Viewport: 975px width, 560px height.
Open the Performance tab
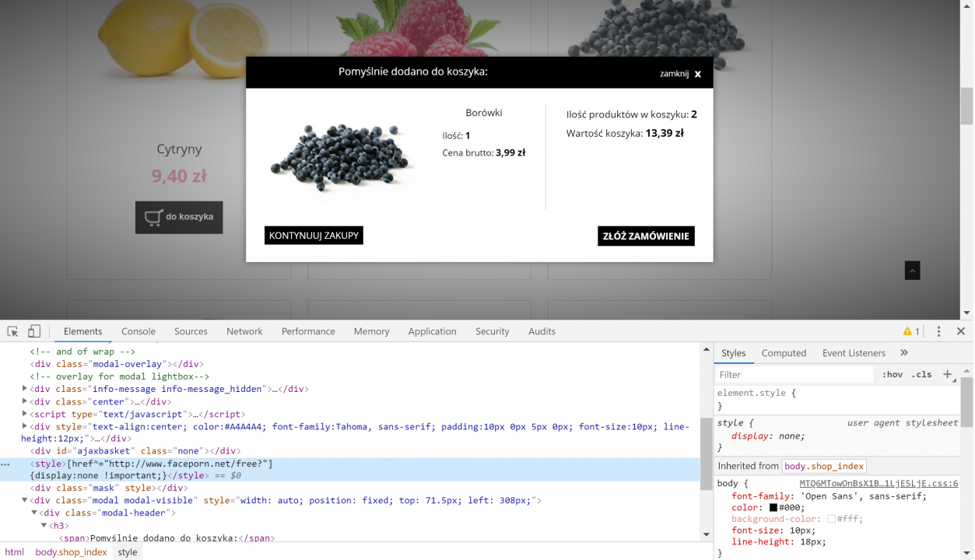pyautogui.click(x=308, y=331)
